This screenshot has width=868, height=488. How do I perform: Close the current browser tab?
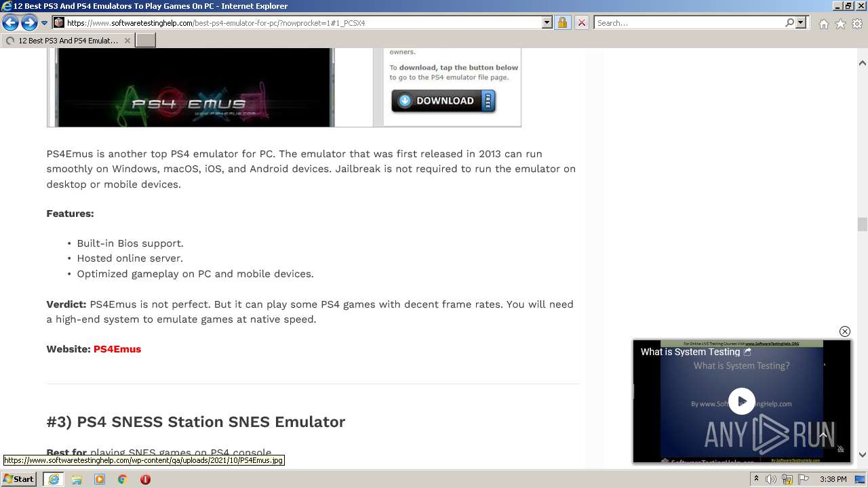pyautogui.click(x=127, y=41)
